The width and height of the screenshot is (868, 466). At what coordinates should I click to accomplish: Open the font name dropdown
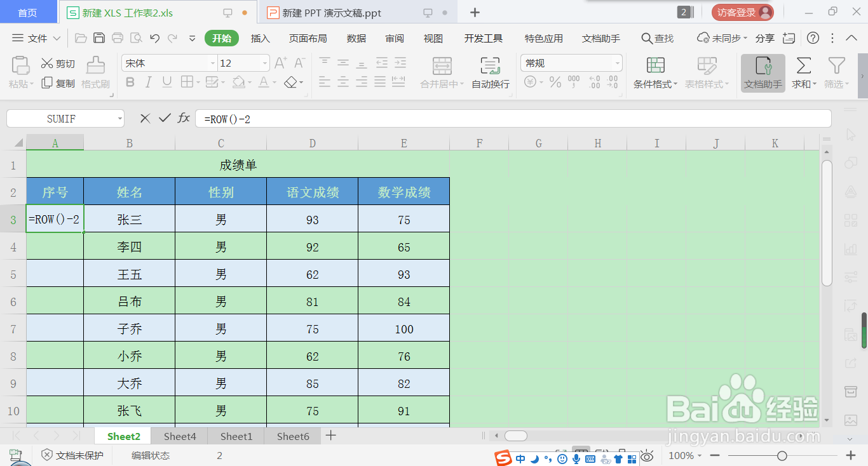point(213,62)
